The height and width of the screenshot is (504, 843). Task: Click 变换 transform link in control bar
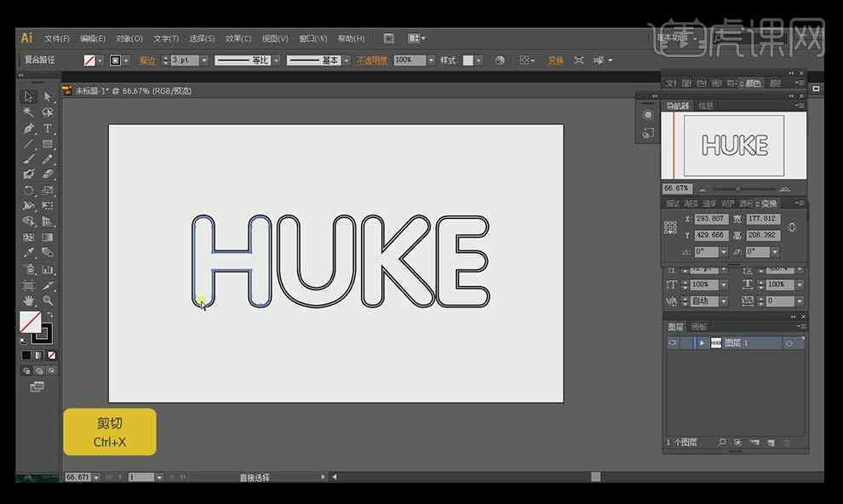point(555,60)
